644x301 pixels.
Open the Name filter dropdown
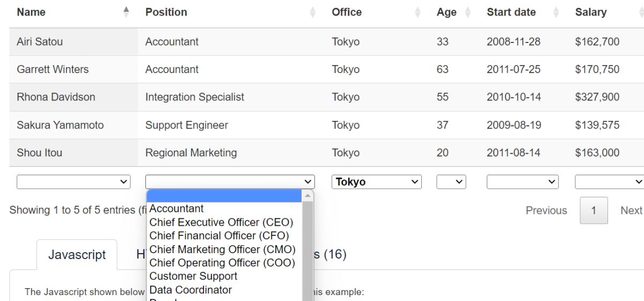tap(74, 182)
